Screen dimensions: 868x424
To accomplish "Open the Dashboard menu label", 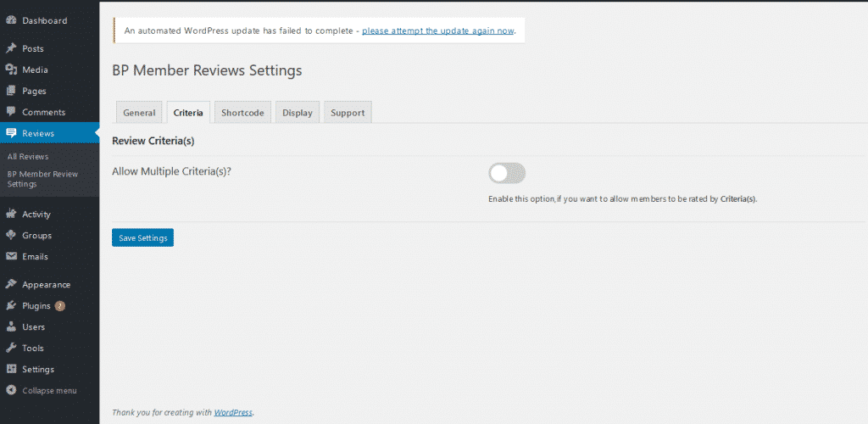I will coord(44,20).
